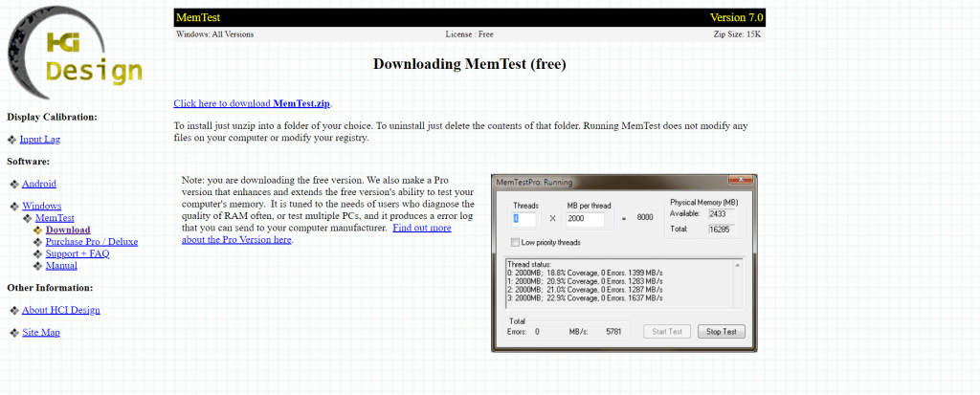
Task: Click the 'Zip Size: 15K' text
Action: tap(737, 34)
